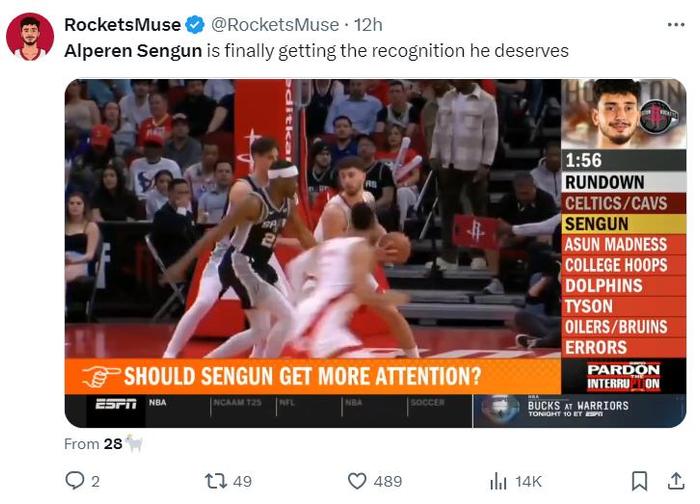Click the Pardon the Interruption logo
The height and width of the screenshot is (504, 700).
pyautogui.click(x=623, y=376)
